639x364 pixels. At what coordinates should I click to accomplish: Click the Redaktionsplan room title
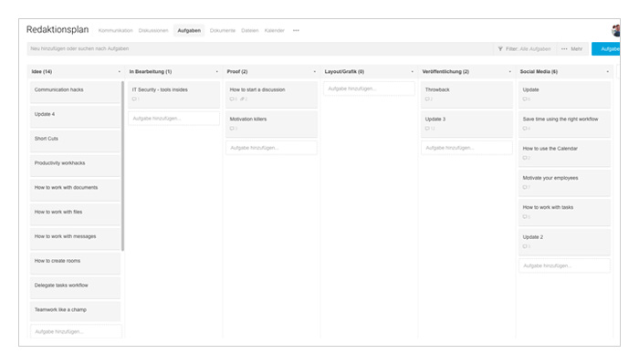pyautogui.click(x=58, y=30)
